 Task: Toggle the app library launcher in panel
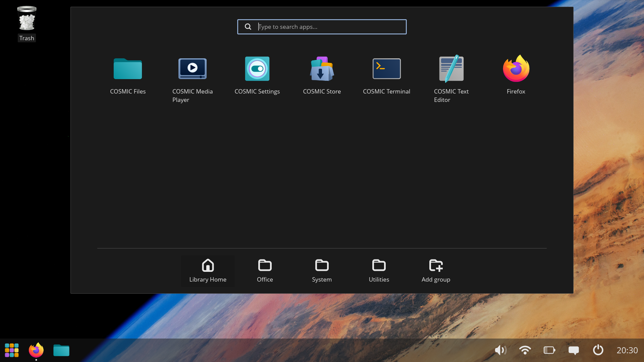[x=12, y=350]
